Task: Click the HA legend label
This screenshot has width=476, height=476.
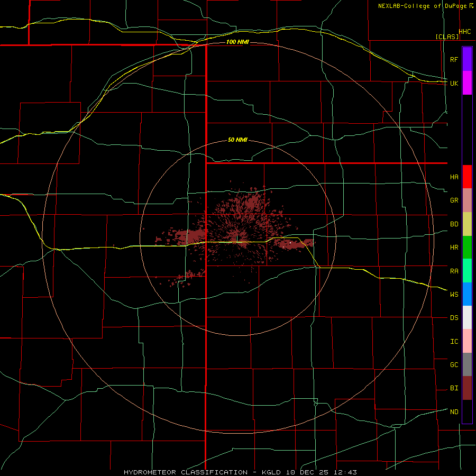Action: point(454,177)
